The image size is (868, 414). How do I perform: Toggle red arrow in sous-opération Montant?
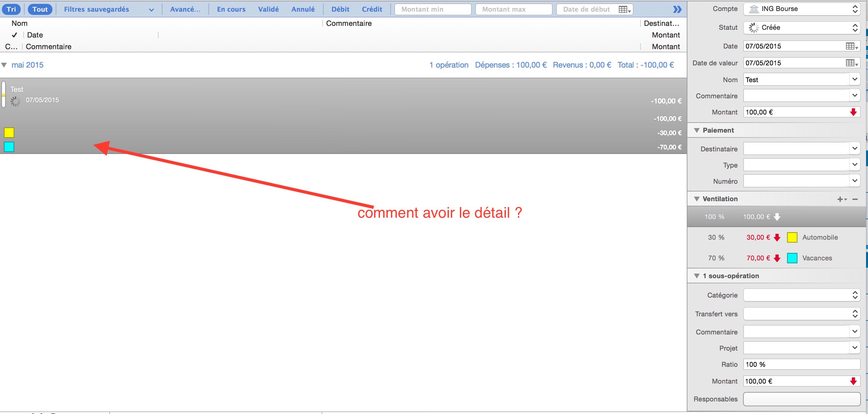click(x=853, y=381)
